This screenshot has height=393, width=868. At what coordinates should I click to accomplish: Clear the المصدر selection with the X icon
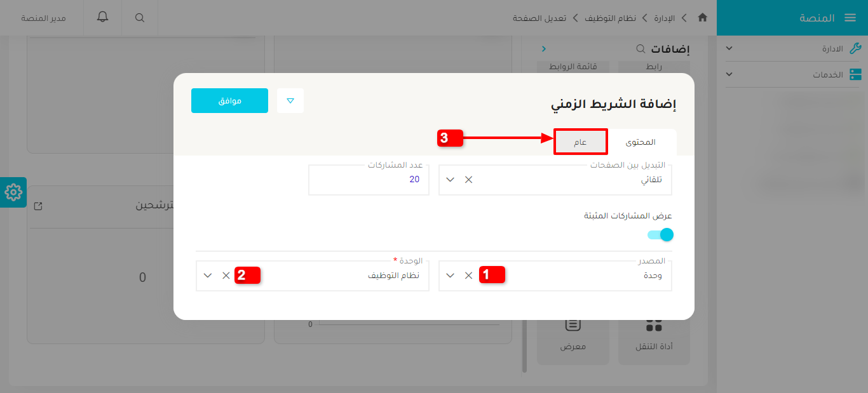tap(468, 276)
